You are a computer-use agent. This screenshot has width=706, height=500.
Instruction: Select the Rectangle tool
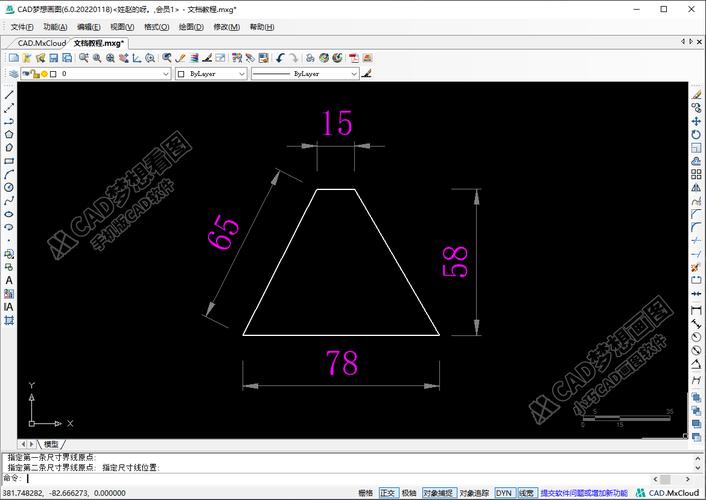pos(9,161)
